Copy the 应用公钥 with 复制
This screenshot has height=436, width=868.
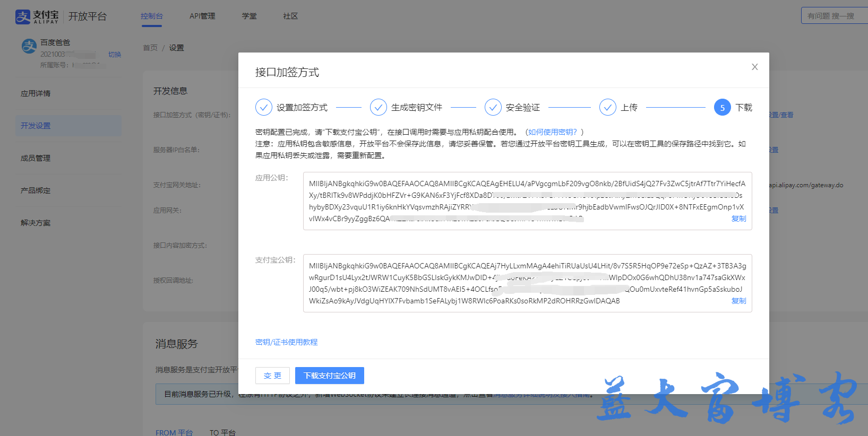pyautogui.click(x=738, y=219)
